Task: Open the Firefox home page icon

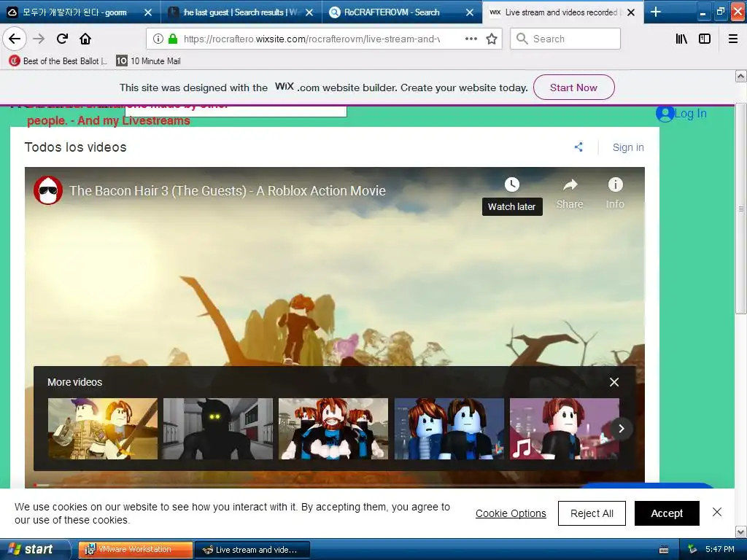Action: (x=85, y=39)
